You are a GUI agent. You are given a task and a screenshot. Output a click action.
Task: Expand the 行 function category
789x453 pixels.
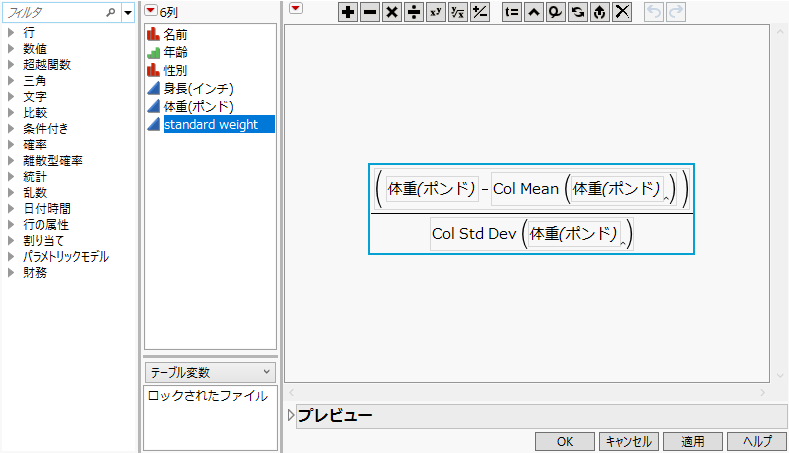coord(11,33)
